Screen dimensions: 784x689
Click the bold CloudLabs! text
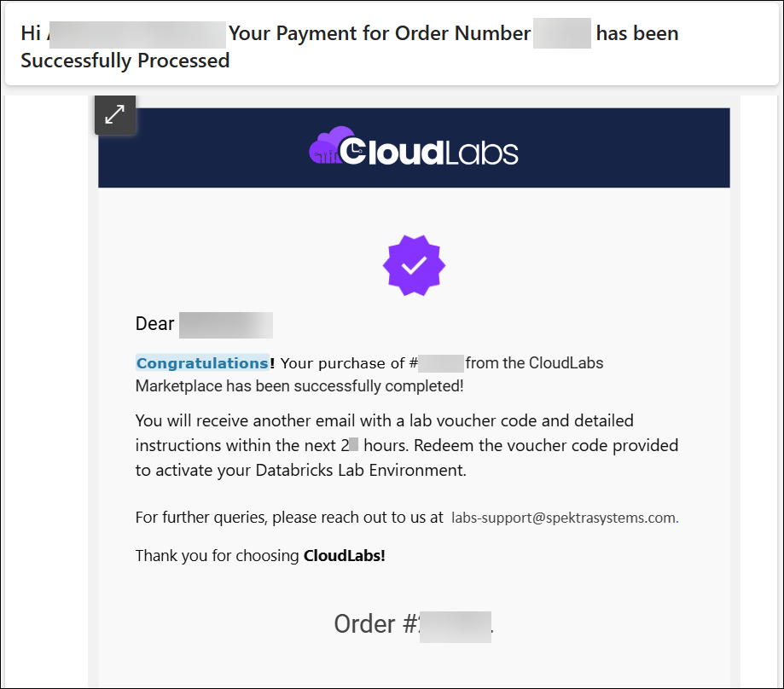pos(345,556)
